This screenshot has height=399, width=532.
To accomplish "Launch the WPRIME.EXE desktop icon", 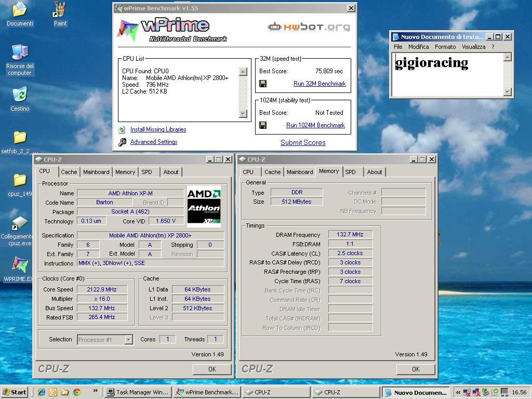I will pyautogui.click(x=20, y=264).
